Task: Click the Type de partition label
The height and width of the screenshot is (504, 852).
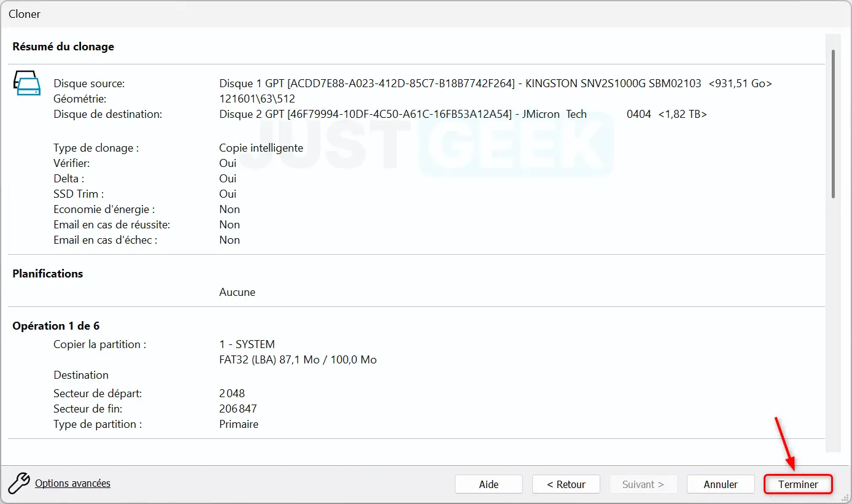Action: point(98,424)
